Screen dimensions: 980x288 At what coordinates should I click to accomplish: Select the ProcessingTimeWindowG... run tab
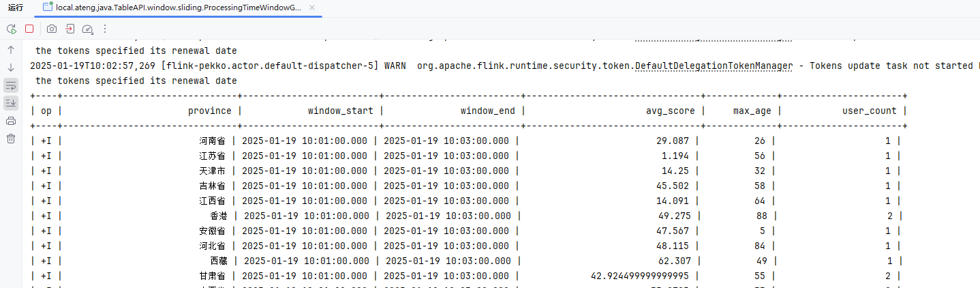click(x=174, y=7)
